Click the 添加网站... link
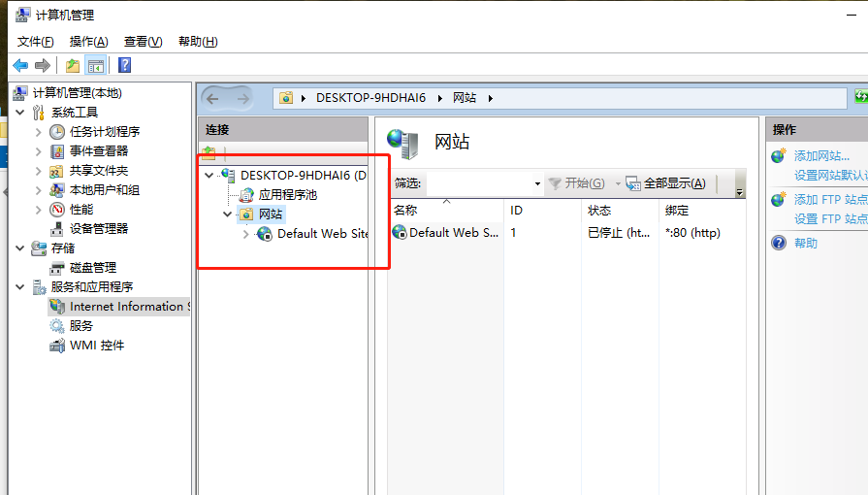The width and height of the screenshot is (868, 495). (821, 155)
